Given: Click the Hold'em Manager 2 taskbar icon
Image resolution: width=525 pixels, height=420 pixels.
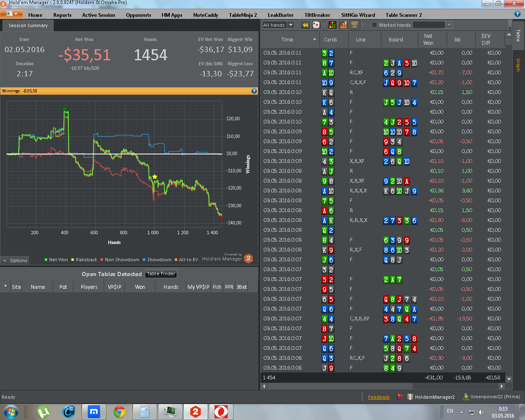Looking at the screenshot, I should (196, 412).
